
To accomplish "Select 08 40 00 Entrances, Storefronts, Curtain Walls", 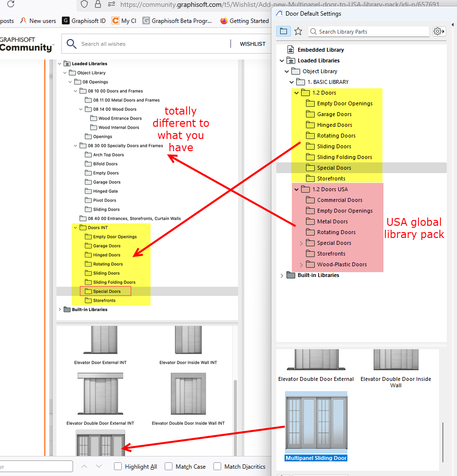I will 130,218.
